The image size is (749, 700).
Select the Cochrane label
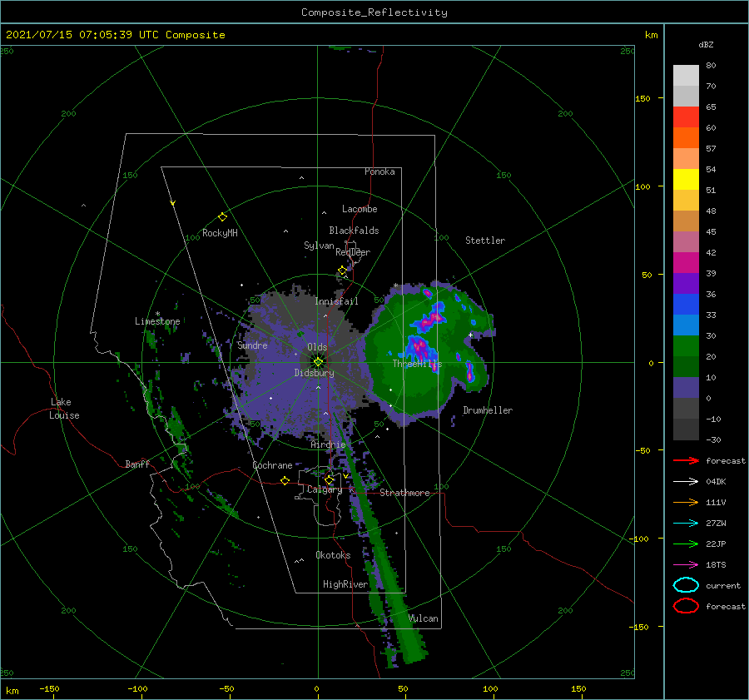[x=272, y=465]
